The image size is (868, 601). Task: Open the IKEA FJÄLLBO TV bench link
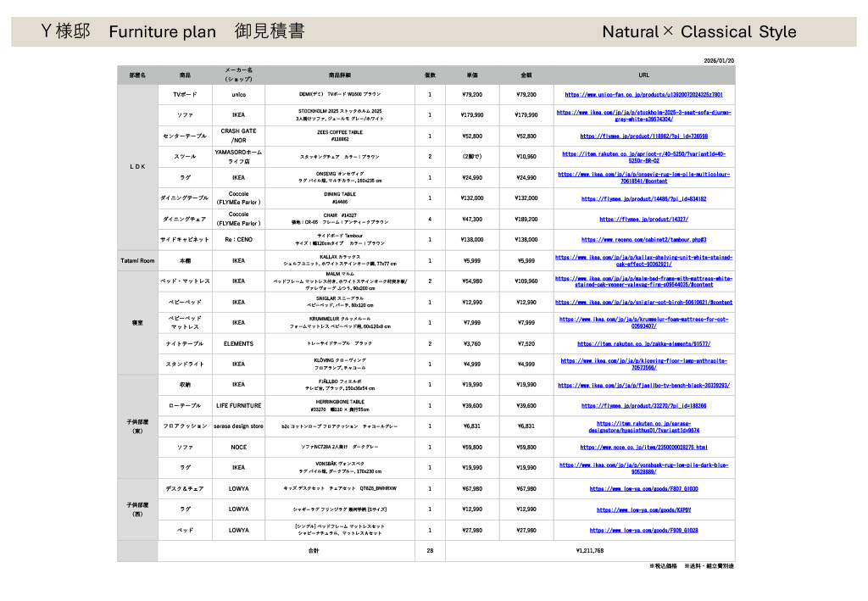(x=644, y=385)
